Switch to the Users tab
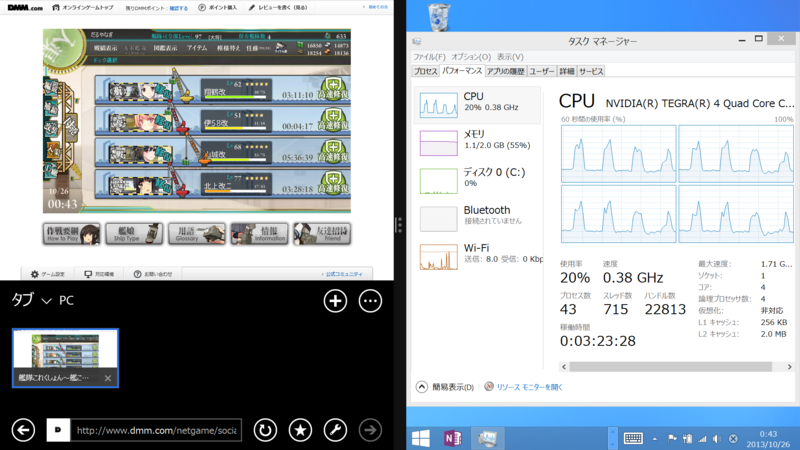 point(541,71)
